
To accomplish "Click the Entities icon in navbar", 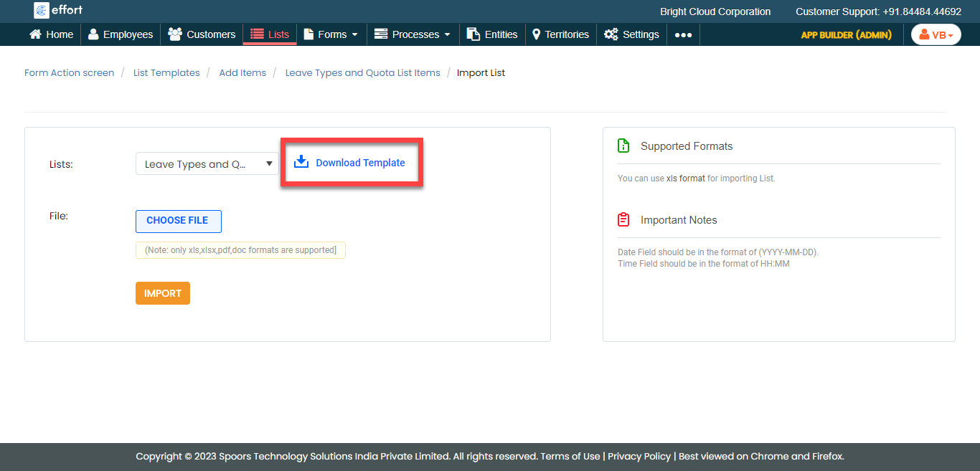I will click(x=473, y=34).
